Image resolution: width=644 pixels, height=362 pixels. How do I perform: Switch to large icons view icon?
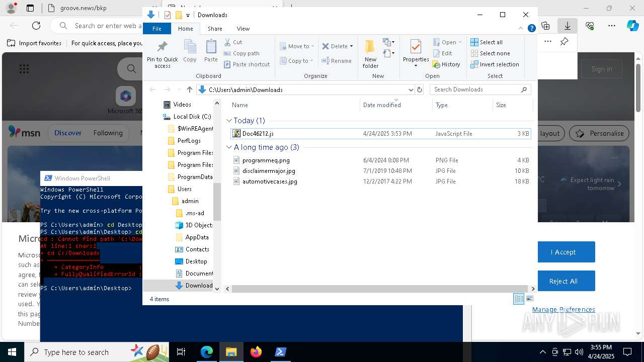pos(529,299)
